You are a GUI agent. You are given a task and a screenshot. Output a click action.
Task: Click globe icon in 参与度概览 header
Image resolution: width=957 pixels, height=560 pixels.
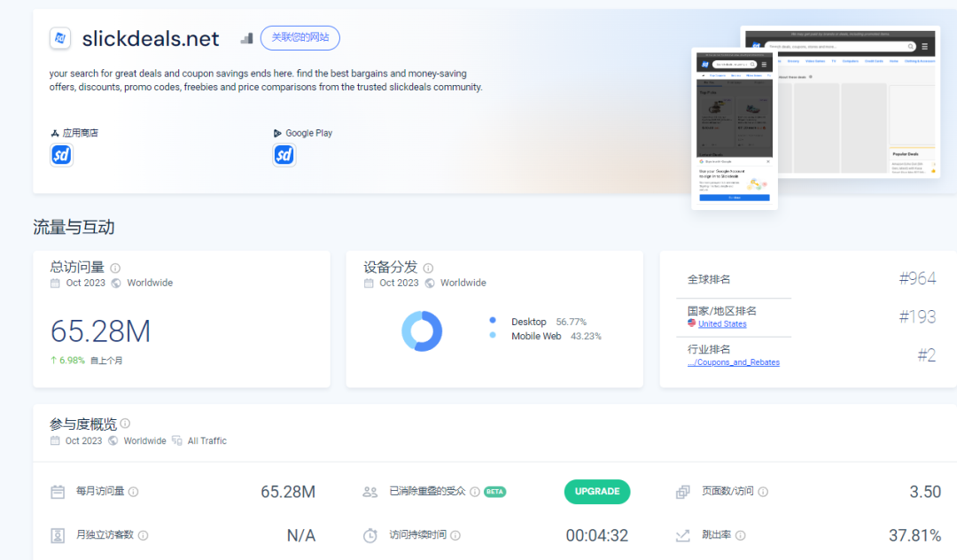coord(113,440)
